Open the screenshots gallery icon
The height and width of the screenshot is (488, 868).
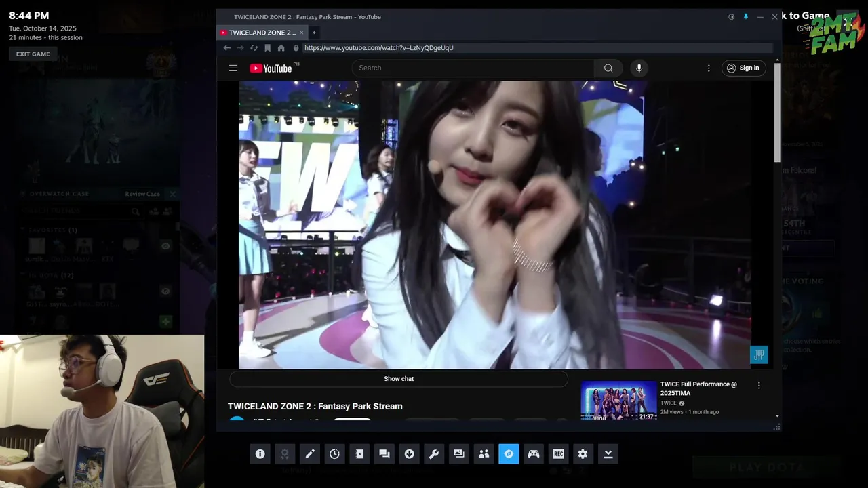pos(459,454)
